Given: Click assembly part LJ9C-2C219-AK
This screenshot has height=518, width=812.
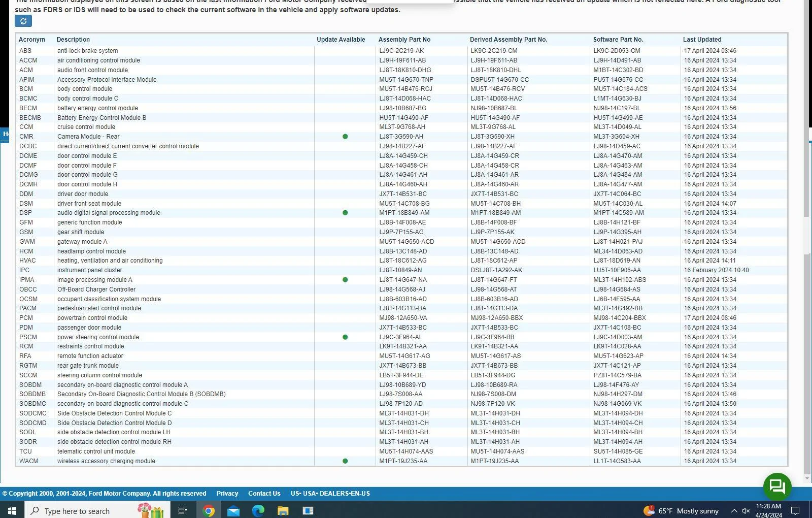Looking at the screenshot, I should click(x=401, y=51).
